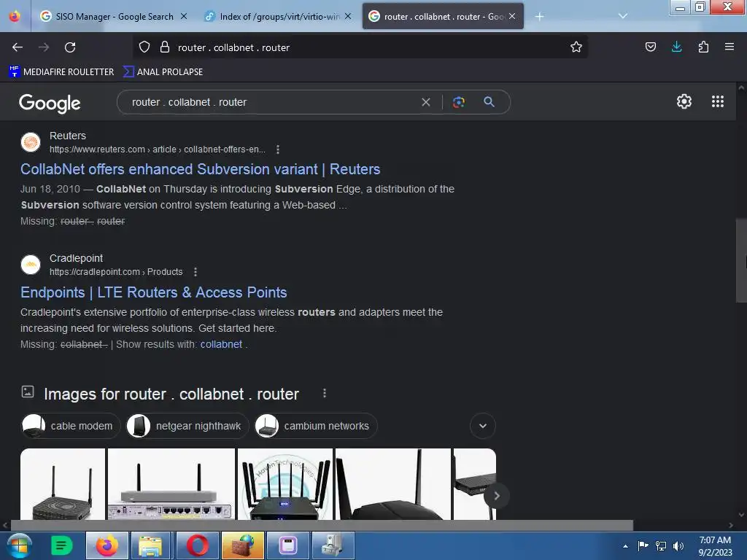This screenshot has height=560, width=747.
Task: Click the Google search input field
Action: 271,102
